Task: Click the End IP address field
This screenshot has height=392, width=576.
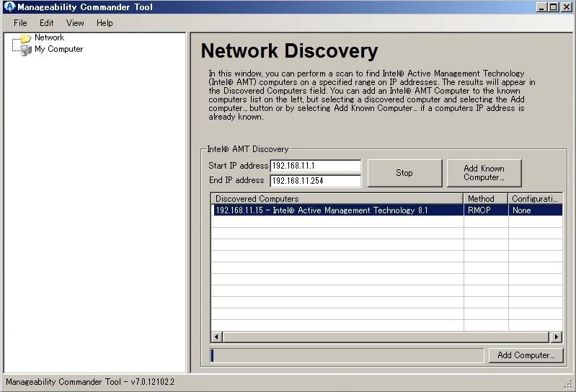Action: click(316, 181)
